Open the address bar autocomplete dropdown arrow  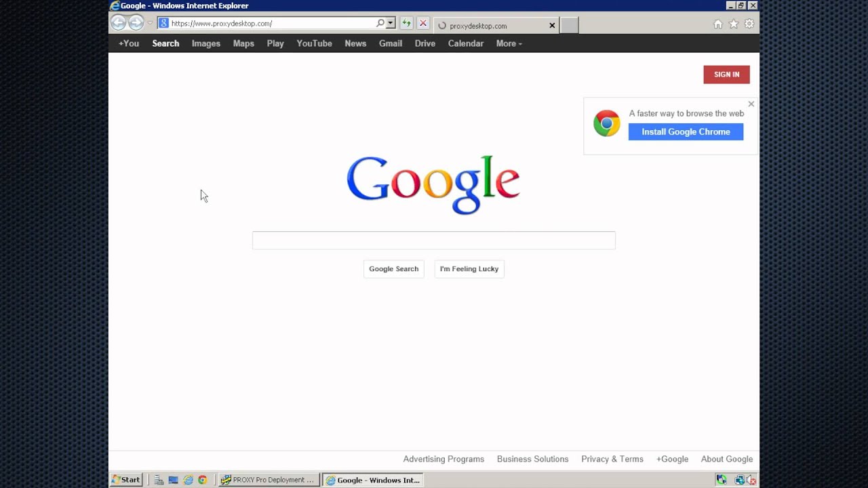[391, 23]
